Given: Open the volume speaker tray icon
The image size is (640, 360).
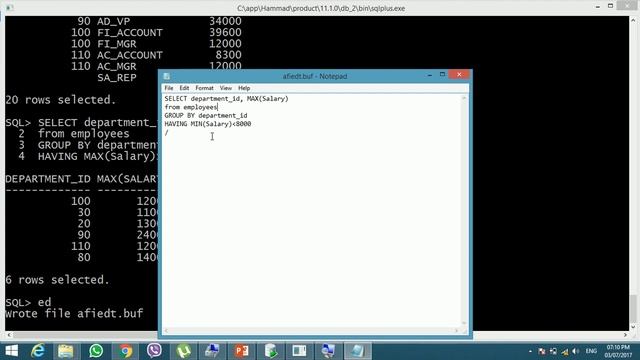Looking at the screenshot, I should coord(576,351).
